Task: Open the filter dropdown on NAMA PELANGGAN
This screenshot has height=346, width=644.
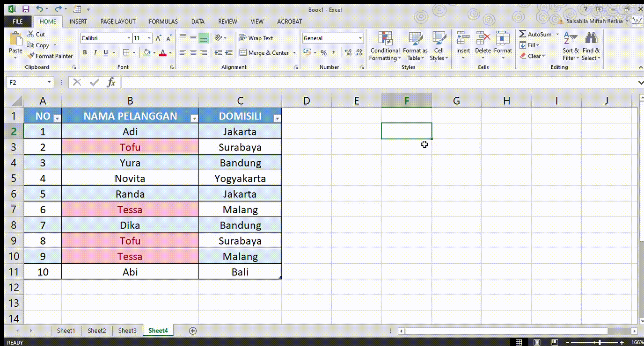Action: 194,118
